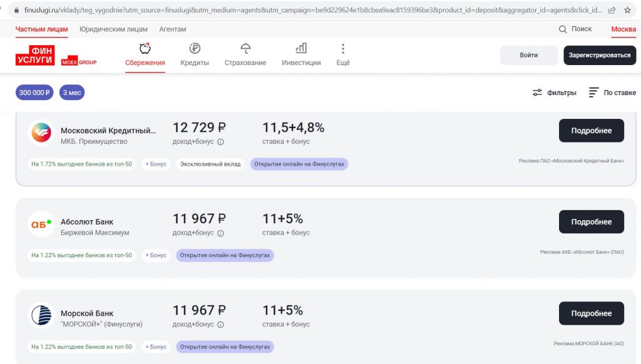Screen dimensions: 641x364
Task: Open the Страхование umbrella section
Action: tap(245, 54)
